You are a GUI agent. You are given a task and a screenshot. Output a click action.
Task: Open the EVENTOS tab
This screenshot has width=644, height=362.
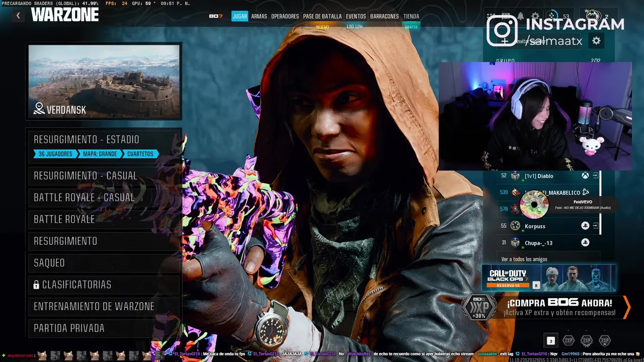356,16
